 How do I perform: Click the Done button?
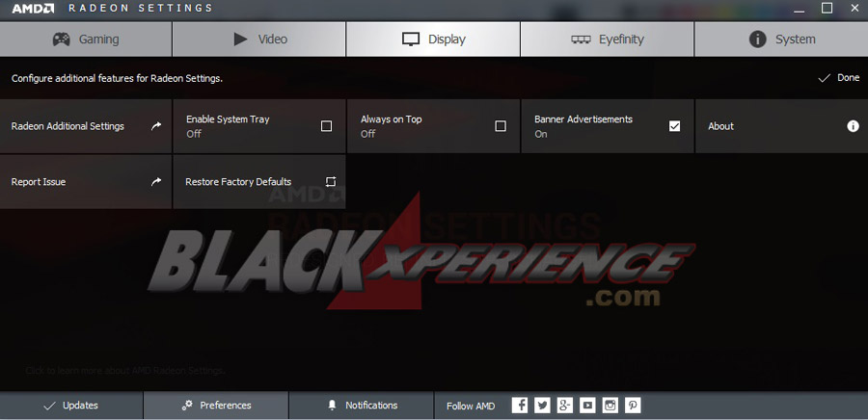tap(839, 78)
